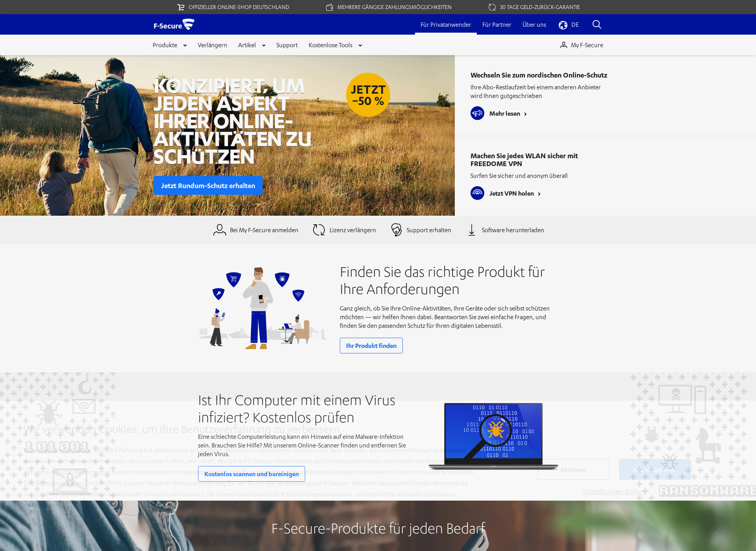Open the Verlängern menu item
This screenshot has height=551, width=756.
212,45
